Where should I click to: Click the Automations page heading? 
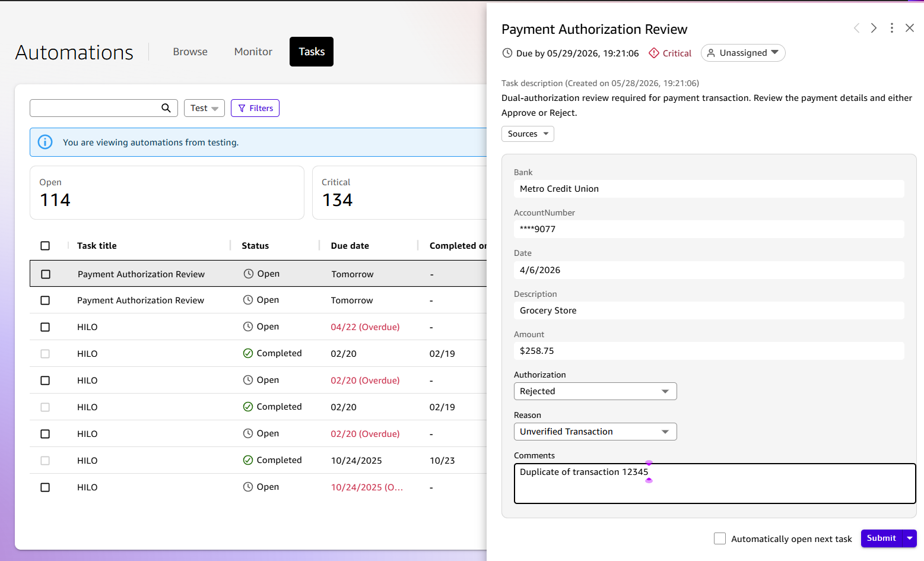click(x=74, y=52)
